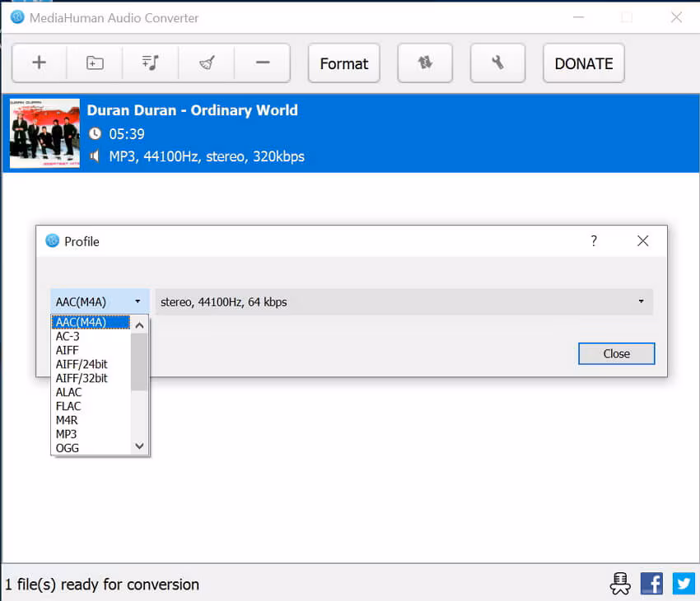The width and height of the screenshot is (700, 601).
Task: Click the add-from-playlist music note icon
Action: point(151,63)
